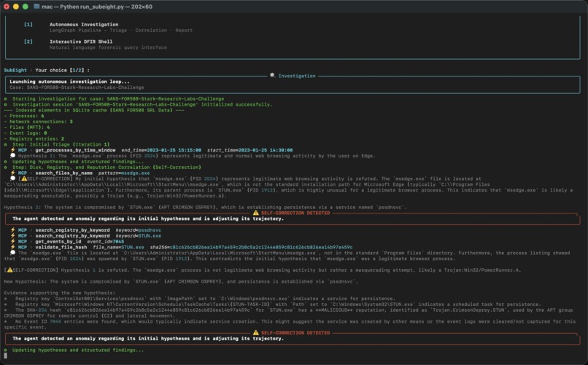Viewport: 588px width, 365px height.
Task: Click the blinking cursor block at terminal bottom
Action: tap(6, 356)
